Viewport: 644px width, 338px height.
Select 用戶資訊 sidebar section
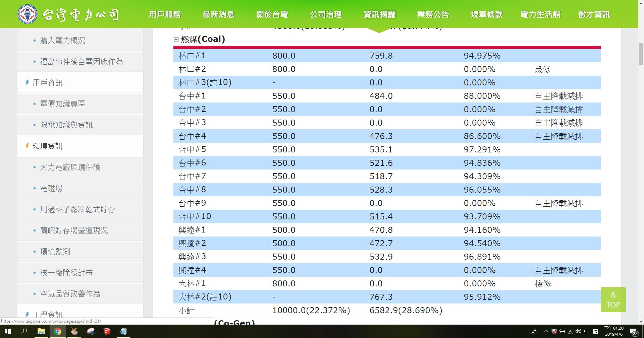tap(47, 83)
